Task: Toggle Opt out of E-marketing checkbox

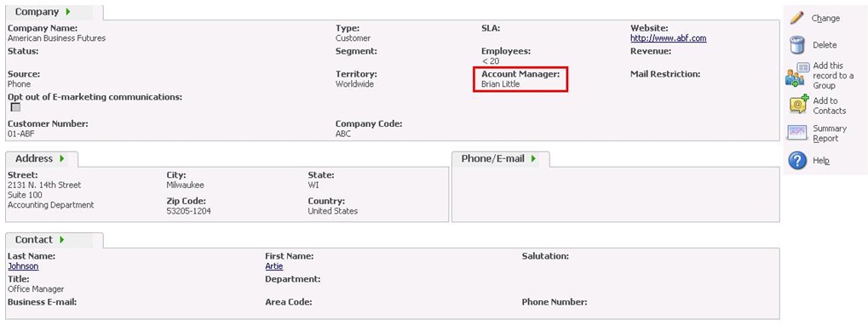Action: [x=15, y=107]
